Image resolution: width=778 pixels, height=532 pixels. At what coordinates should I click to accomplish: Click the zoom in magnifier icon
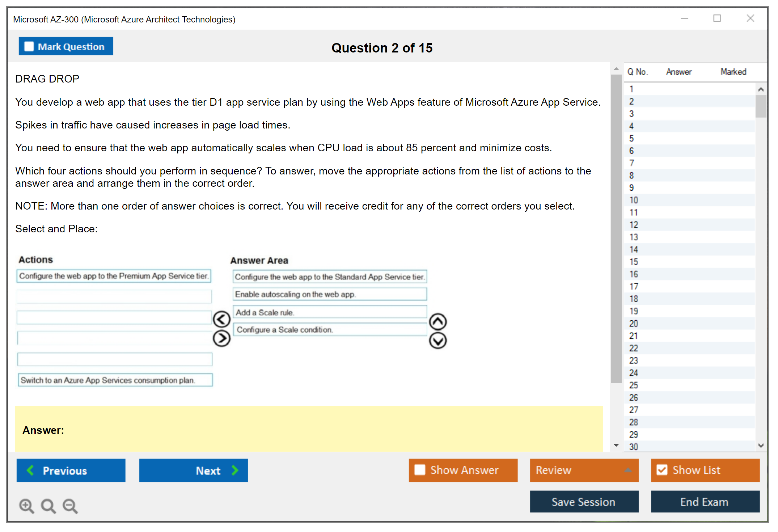tap(26, 506)
